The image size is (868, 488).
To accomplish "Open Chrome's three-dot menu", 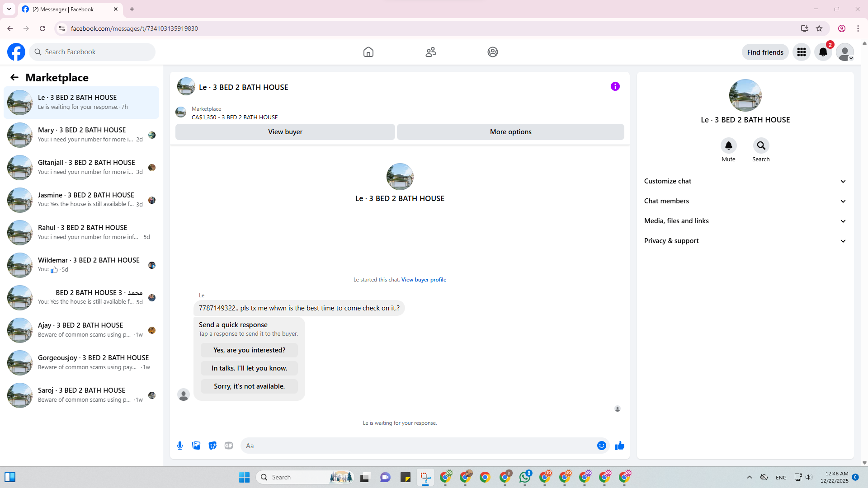I will pyautogui.click(x=858, y=28).
